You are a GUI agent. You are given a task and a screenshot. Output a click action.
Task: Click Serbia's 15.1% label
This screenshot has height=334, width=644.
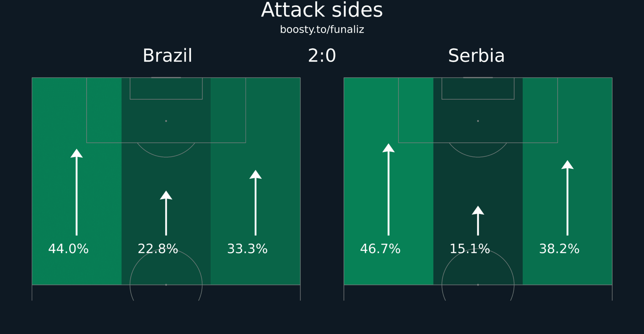[470, 249]
